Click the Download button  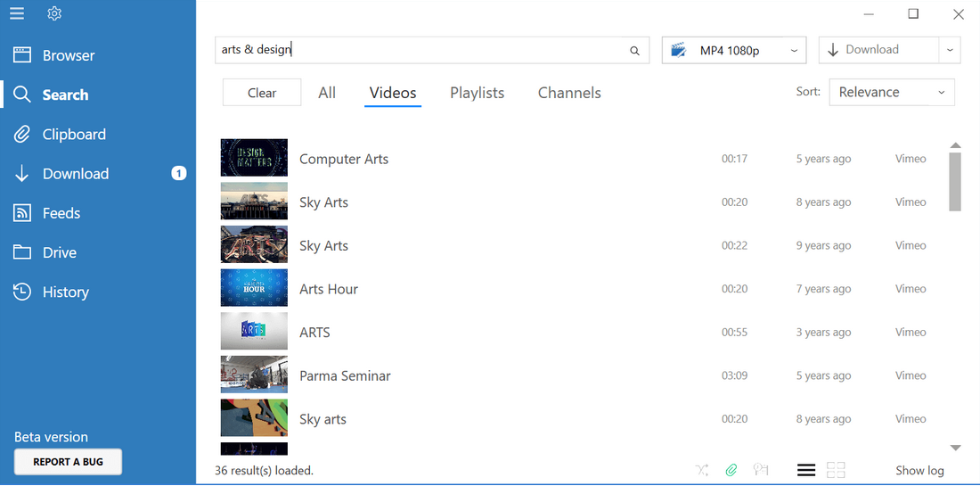click(x=878, y=50)
